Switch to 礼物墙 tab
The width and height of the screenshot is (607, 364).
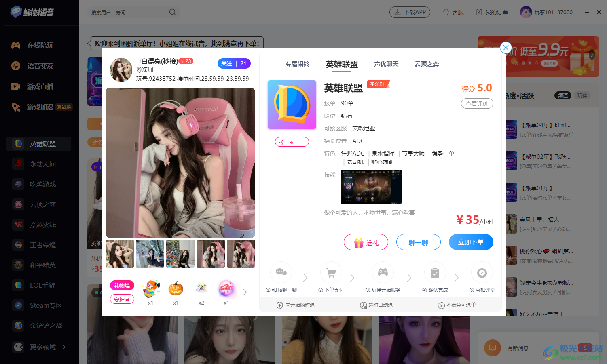click(x=122, y=286)
